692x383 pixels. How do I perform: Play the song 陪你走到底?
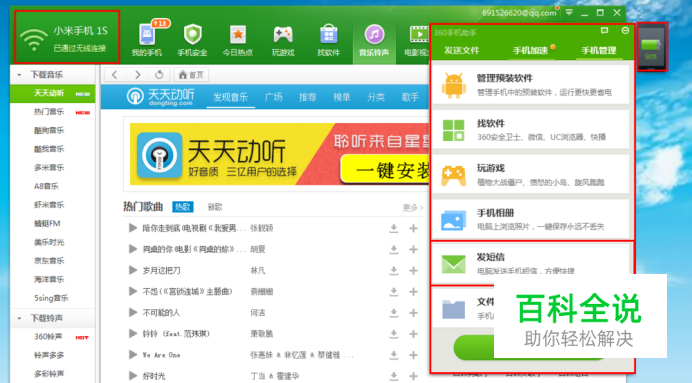click(x=132, y=228)
